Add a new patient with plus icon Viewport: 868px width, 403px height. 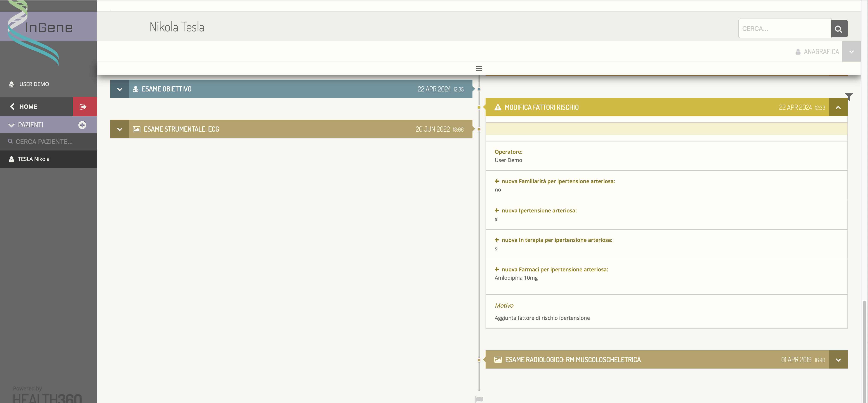(82, 125)
